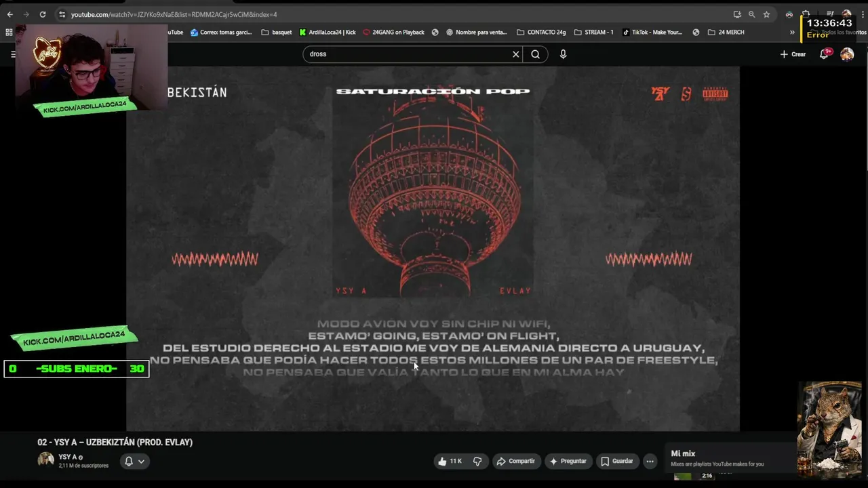Viewport: 868px width, 488px height.
Task: Open the TikTok - Make Your... bookmark
Action: pos(652,32)
